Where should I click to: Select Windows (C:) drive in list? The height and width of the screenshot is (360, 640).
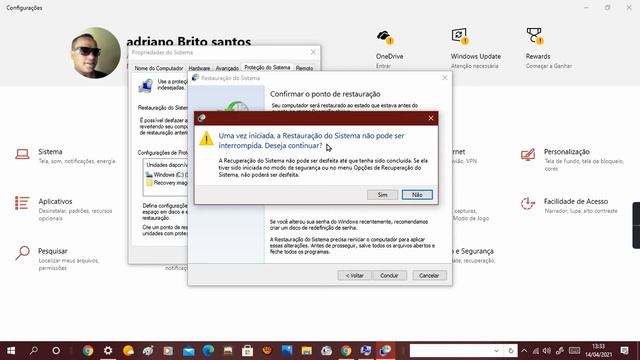tap(167, 174)
